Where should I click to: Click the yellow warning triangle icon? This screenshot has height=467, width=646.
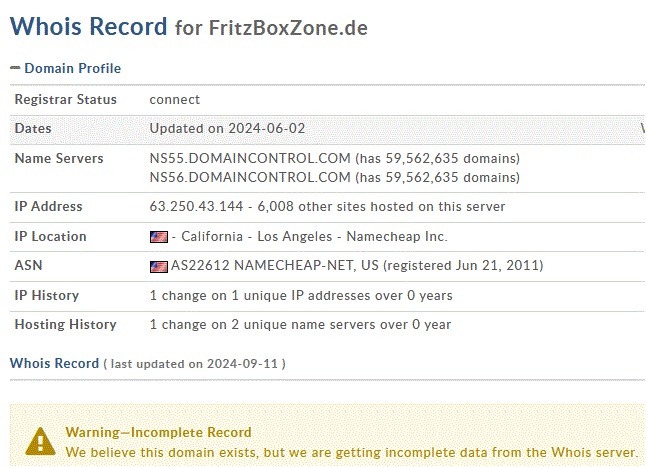point(40,441)
